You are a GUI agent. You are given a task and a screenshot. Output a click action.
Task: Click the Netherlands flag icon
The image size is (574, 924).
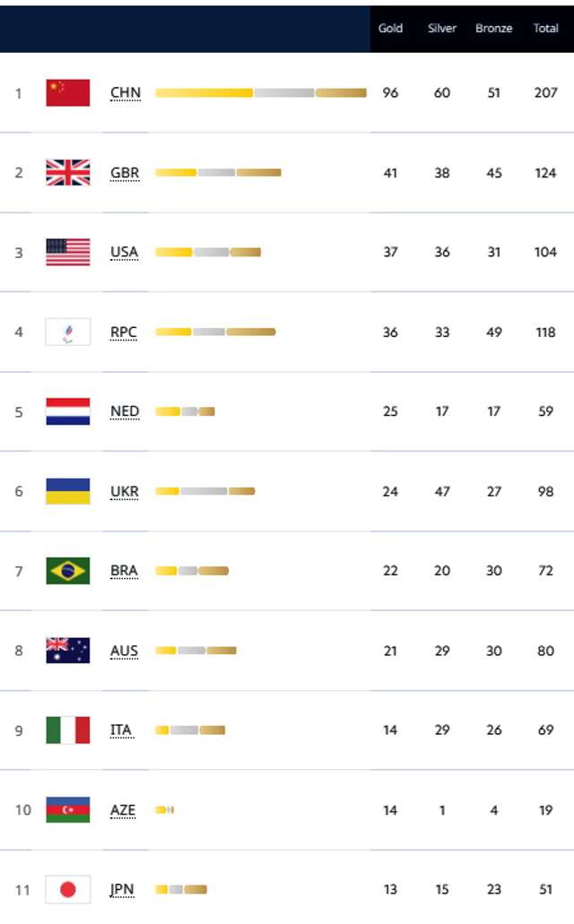point(68,411)
